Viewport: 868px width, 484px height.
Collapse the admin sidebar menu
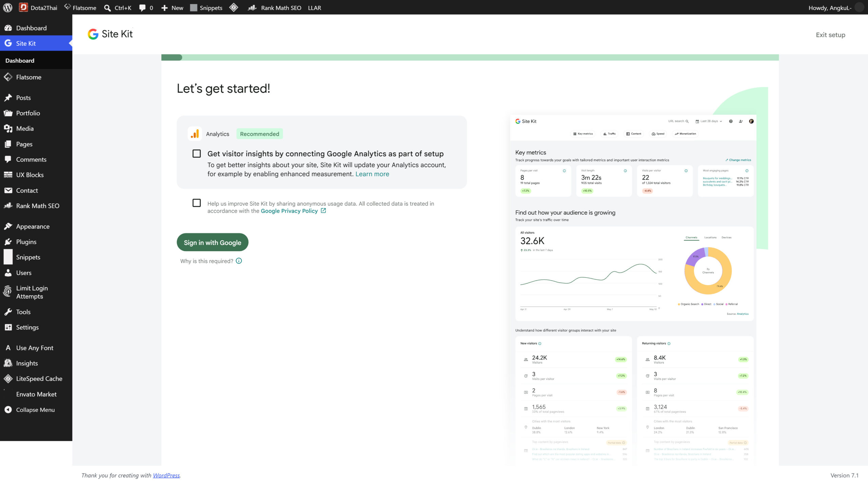click(x=35, y=409)
